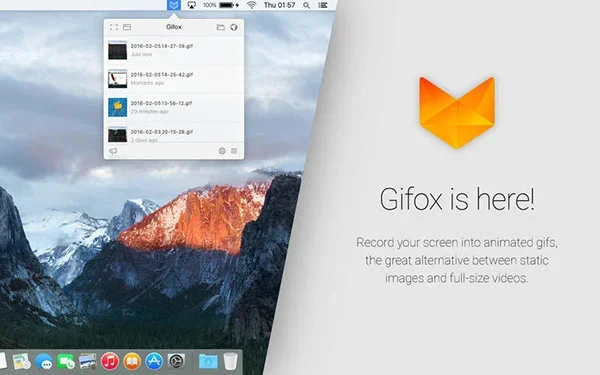This screenshot has width=600, height=375.
Task: Open Notification Center icon
Action: click(323, 5)
